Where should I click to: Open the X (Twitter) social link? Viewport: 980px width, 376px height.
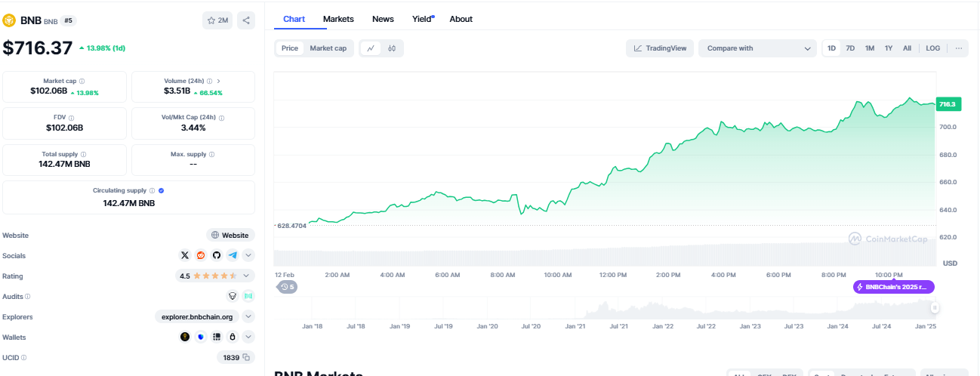tap(186, 255)
